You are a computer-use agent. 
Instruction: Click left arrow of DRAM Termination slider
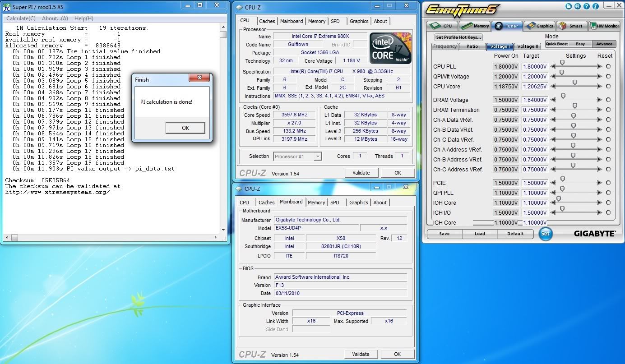553,110
